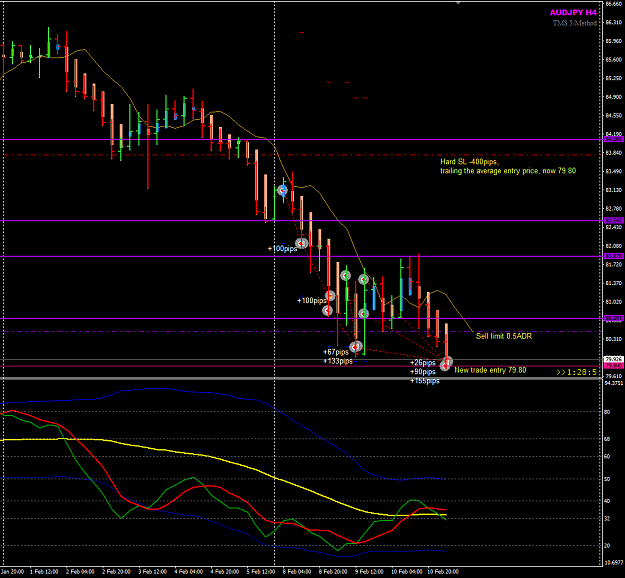The height and width of the screenshot is (578, 625).
Task: Click the 81.020 price axis label
Action: pos(613,302)
